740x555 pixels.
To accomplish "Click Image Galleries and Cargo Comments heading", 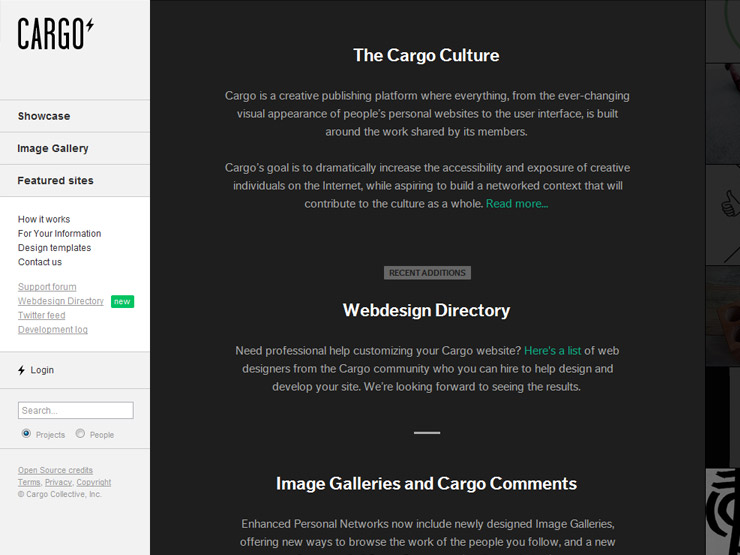I will (x=426, y=484).
